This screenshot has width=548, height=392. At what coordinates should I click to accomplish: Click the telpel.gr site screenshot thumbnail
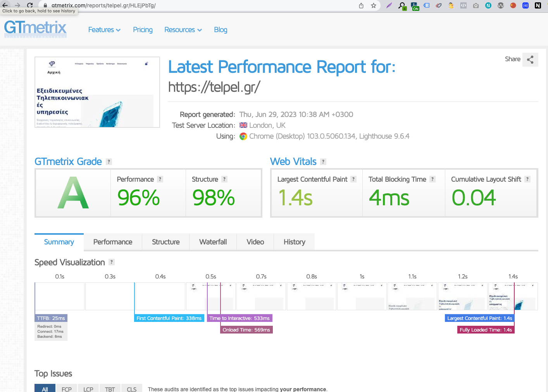(x=97, y=92)
